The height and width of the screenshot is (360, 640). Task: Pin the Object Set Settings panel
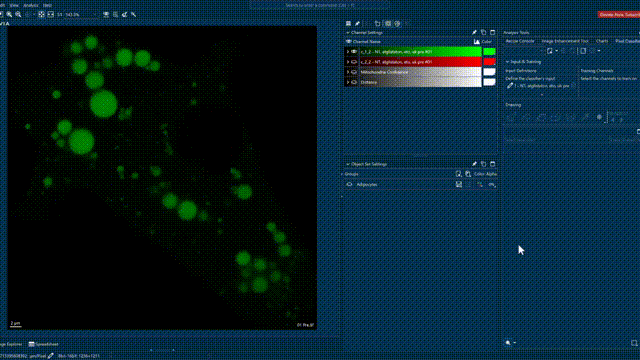pyautogui.click(x=474, y=164)
